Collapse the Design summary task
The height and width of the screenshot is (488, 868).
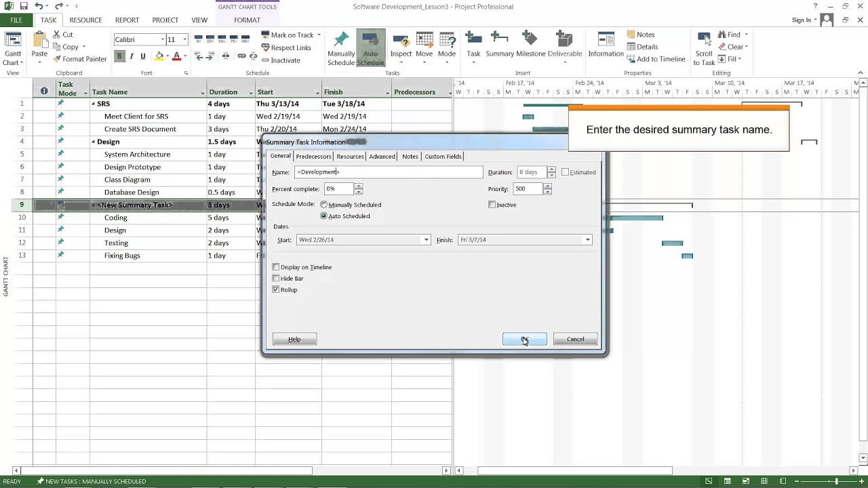pyautogui.click(x=94, y=142)
